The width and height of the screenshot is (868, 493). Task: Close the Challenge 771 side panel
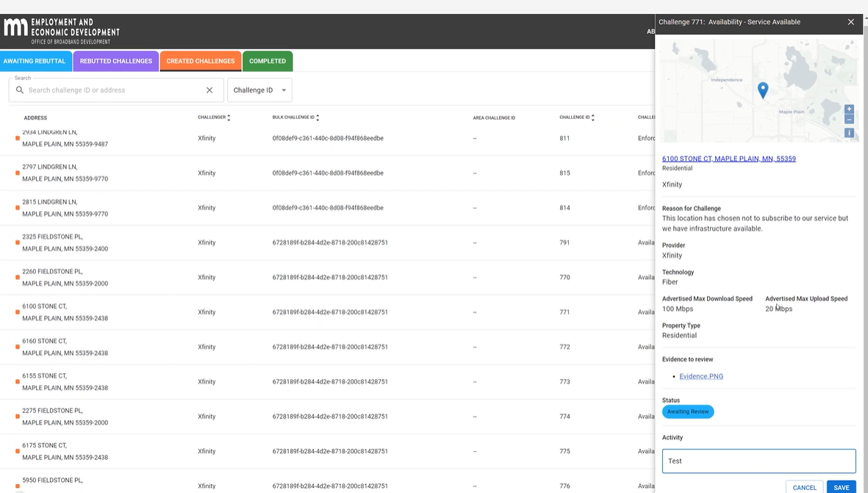click(851, 22)
